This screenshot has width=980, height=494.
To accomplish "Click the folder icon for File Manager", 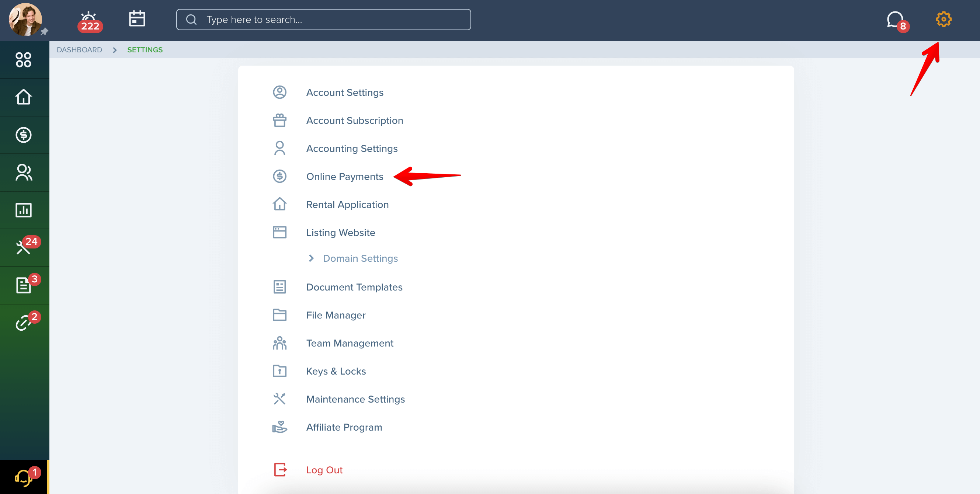I will pos(279,315).
